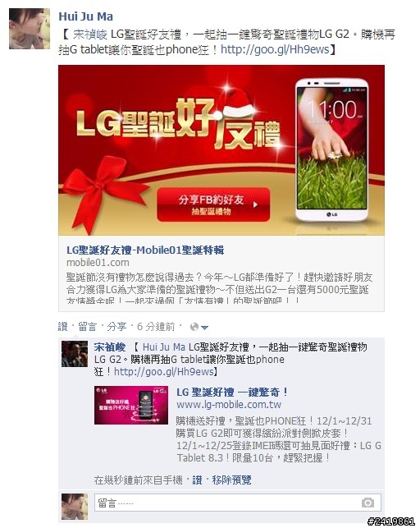Viewport: 420px width, 528px height.
Task: Click the pink LG G2 preview thumbnail
Action: [131, 405]
